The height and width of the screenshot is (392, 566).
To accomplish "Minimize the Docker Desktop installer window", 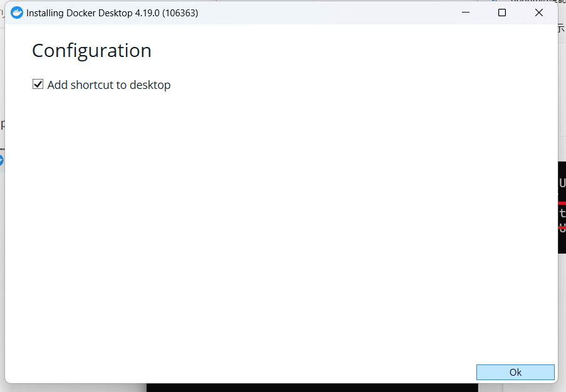I will click(x=466, y=13).
